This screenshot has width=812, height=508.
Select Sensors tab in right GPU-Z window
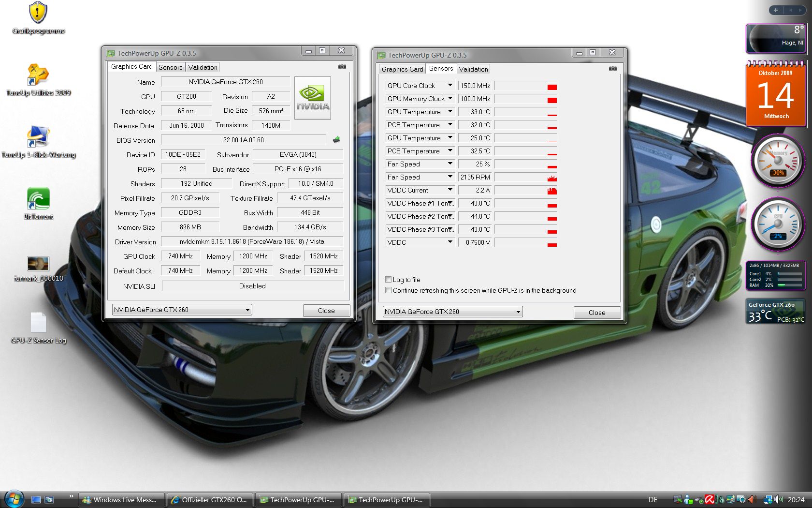click(x=441, y=68)
